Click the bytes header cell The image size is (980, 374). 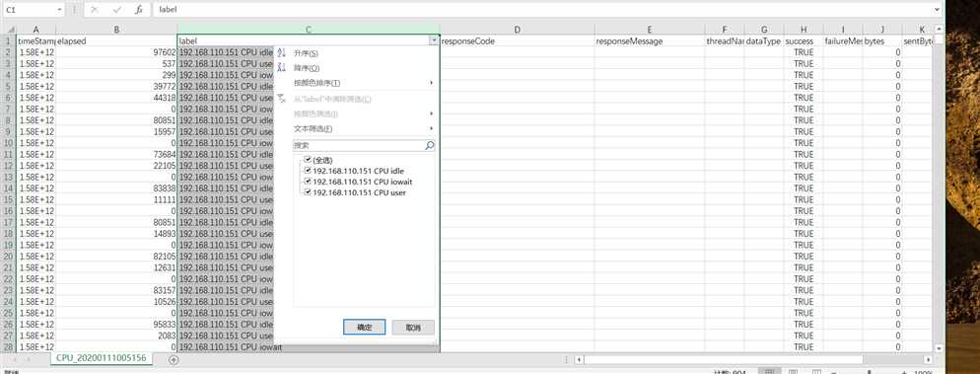click(882, 40)
